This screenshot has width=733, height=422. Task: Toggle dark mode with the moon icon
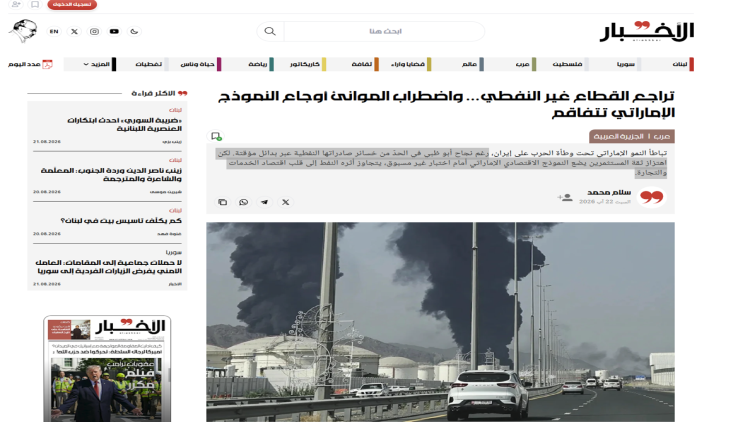tap(134, 31)
